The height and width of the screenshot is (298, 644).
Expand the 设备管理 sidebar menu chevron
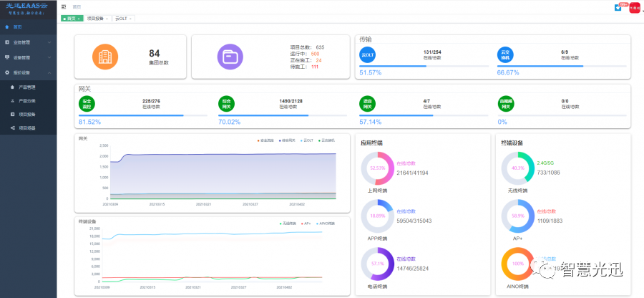pos(49,57)
